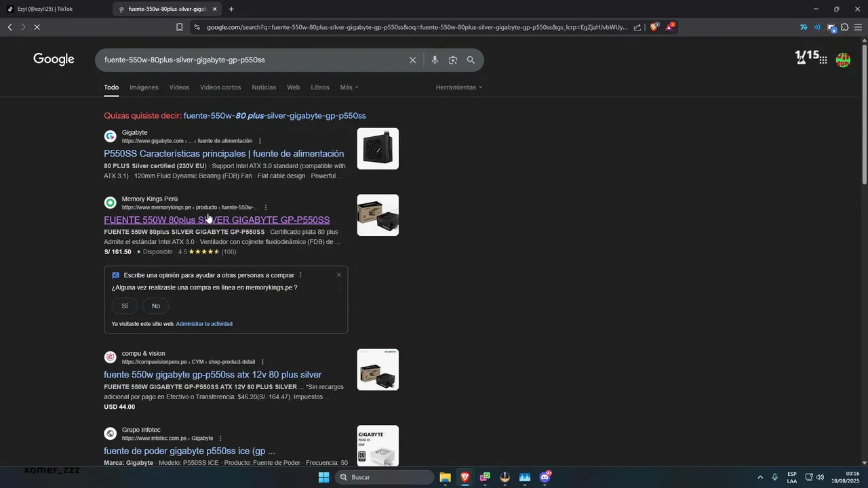Viewport: 868px width, 488px height.
Task: Click the translate extension icon
Action: 804,27
